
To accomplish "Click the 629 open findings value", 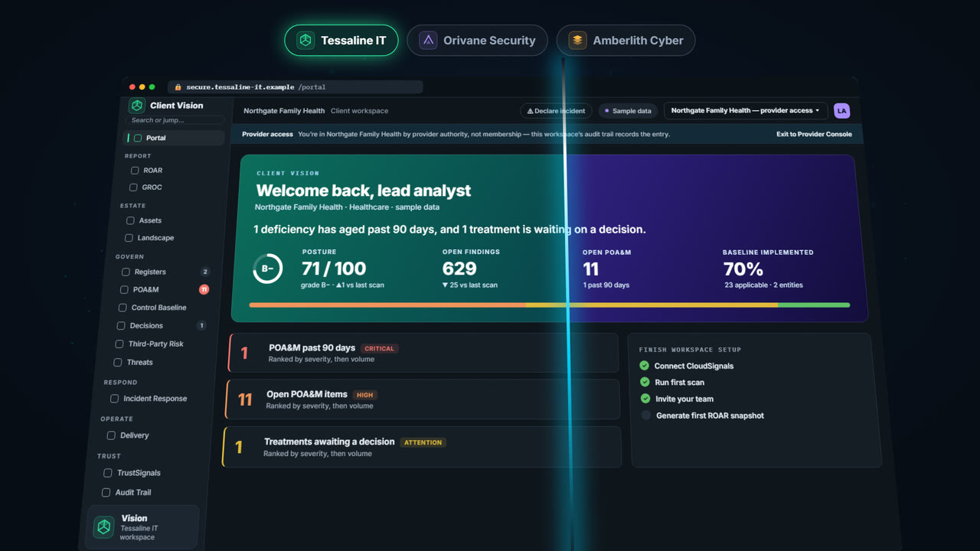I will (x=459, y=269).
